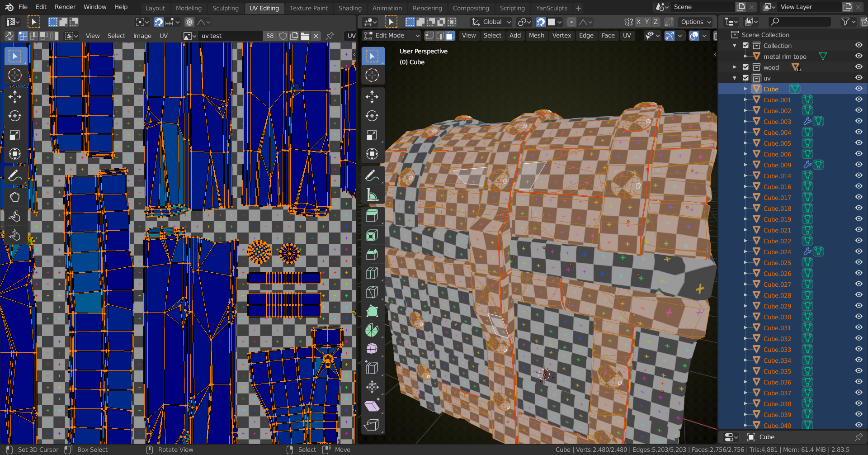Hide Cube.003 in the outliner
Viewport: 868px width, 455px height.
[x=859, y=121]
